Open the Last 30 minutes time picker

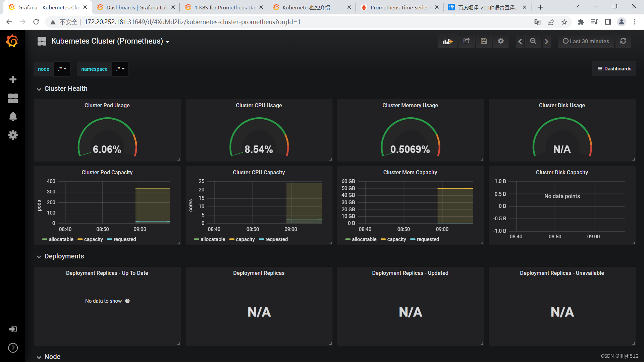[x=586, y=41]
